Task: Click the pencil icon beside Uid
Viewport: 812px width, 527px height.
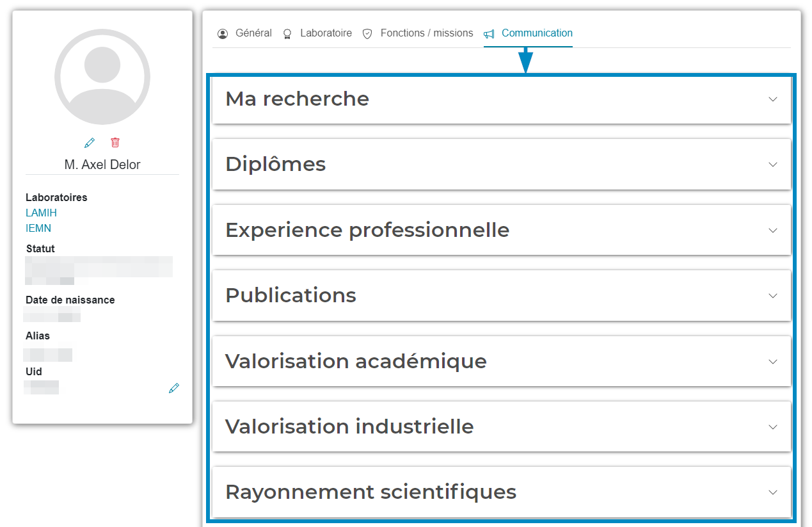Action: point(174,388)
